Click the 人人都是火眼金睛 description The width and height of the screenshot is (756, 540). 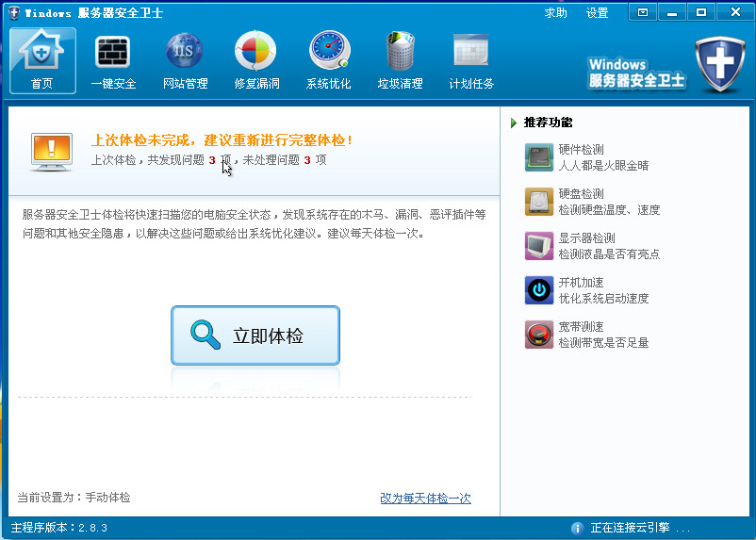click(603, 166)
